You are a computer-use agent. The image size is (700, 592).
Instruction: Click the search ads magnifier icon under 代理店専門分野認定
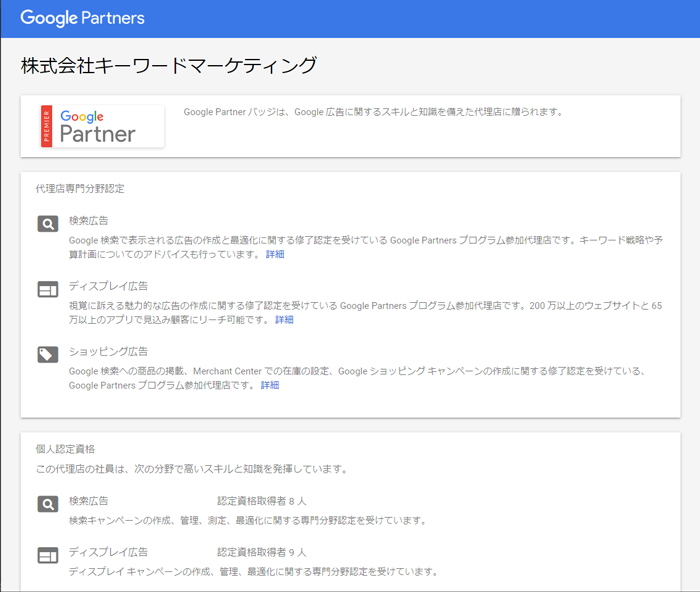(48, 224)
